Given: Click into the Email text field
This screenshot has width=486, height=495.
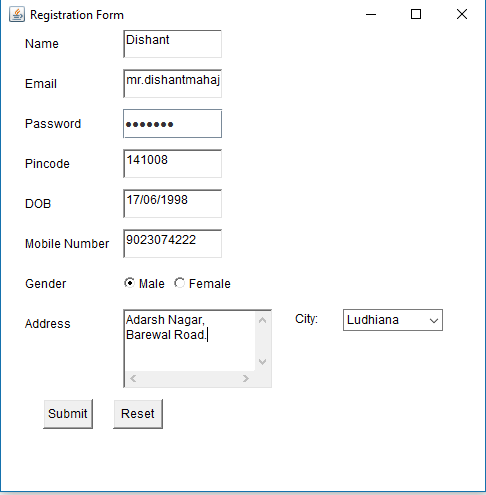Looking at the screenshot, I should pos(172,84).
